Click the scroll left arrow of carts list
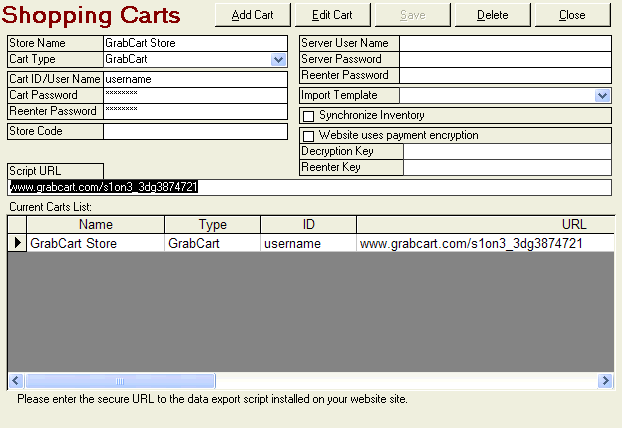 pyautogui.click(x=15, y=381)
